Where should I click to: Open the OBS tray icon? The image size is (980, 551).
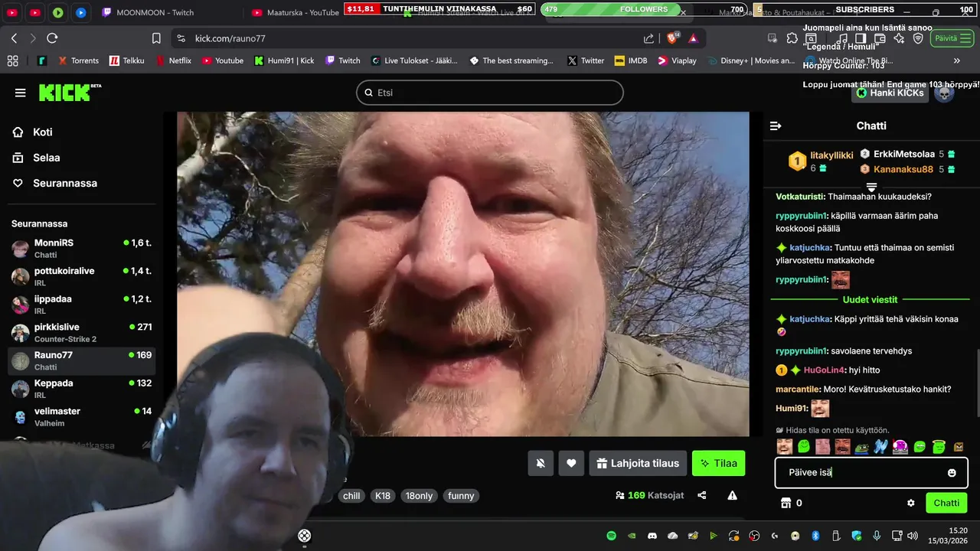click(x=754, y=536)
